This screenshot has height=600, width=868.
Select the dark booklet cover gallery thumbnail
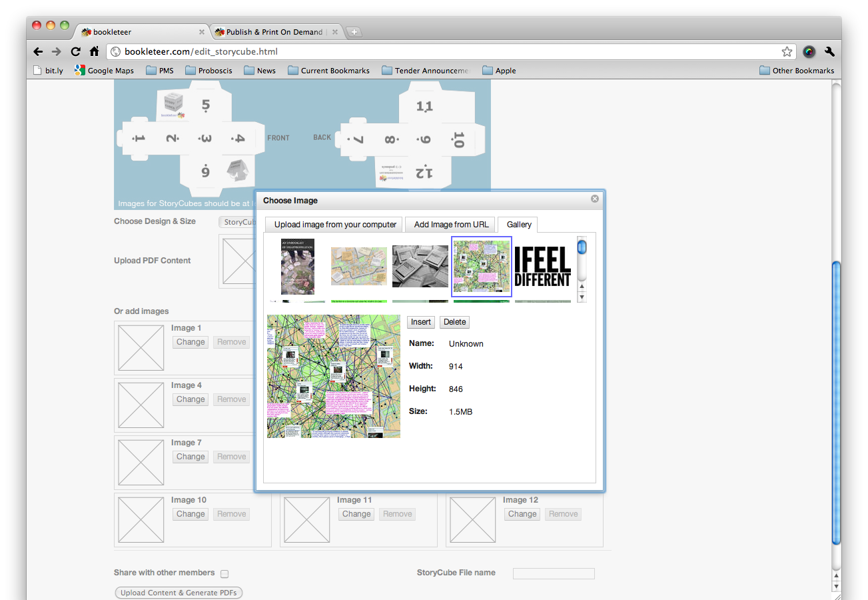click(x=298, y=267)
